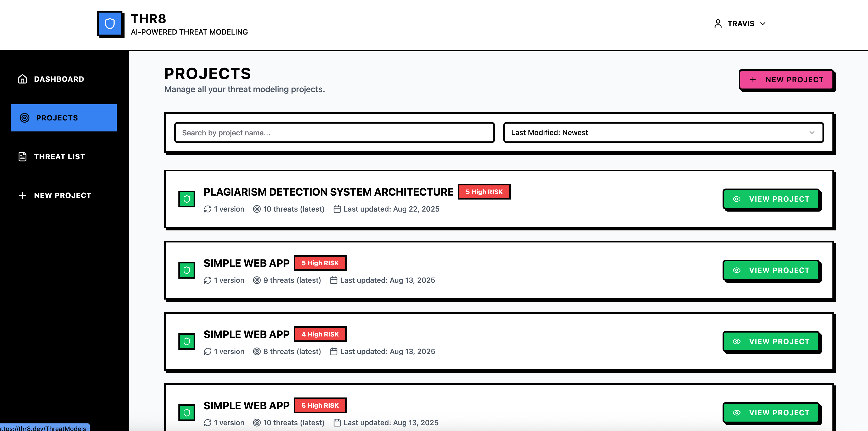This screenshot has width=868, height=431.
Task: Click the target icon next to Projects
Action: pos(25,118)
